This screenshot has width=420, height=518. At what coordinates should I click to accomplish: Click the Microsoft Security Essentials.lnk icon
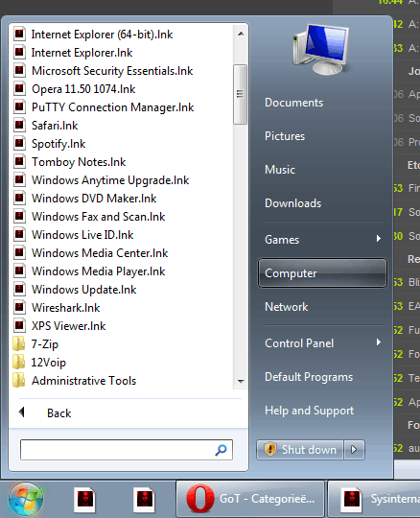tap(19, 70)
